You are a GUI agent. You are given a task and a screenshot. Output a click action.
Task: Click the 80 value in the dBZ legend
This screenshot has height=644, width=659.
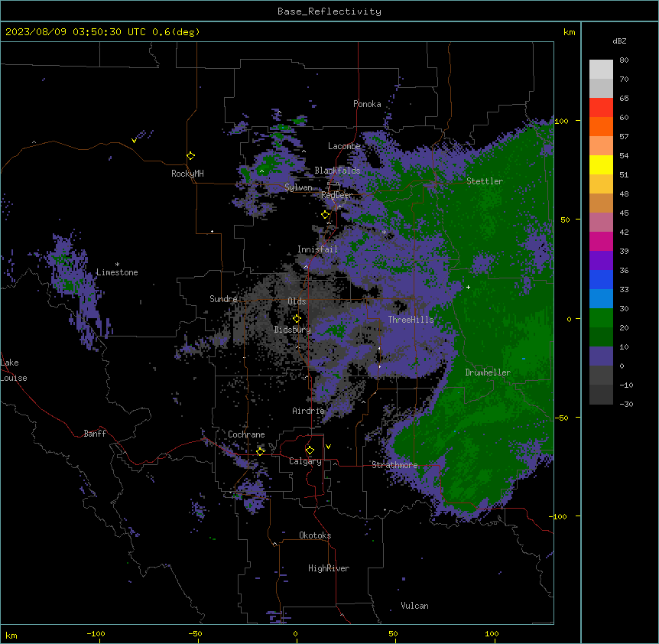[x=624, y=60]
